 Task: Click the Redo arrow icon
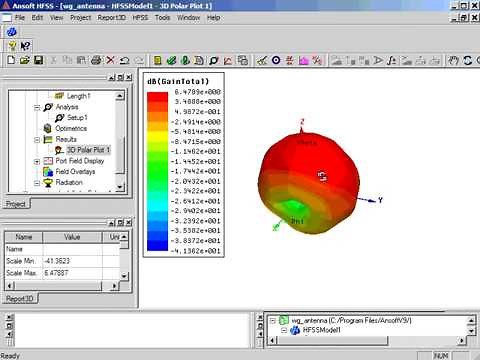(x=139, y=60)
